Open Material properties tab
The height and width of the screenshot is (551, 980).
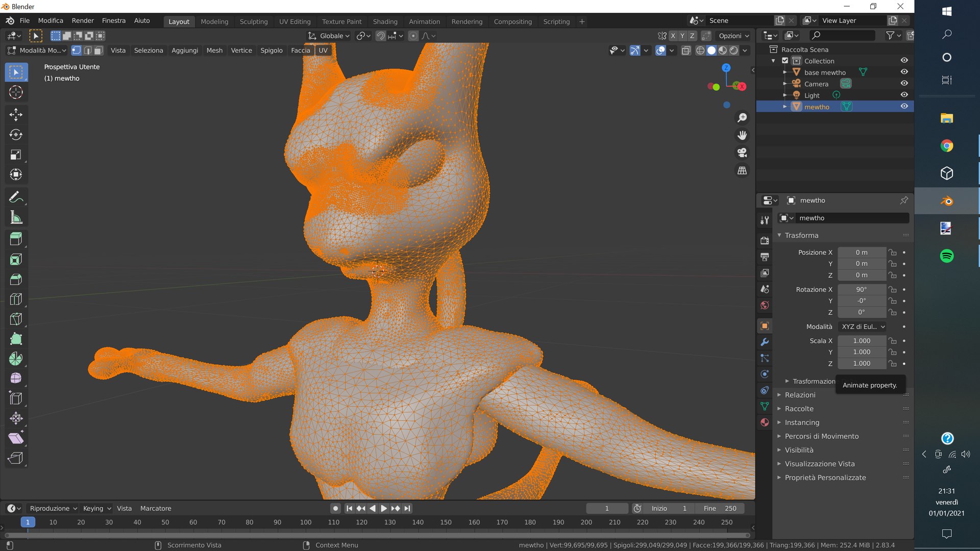pyautogui.click(x=765, y=422)
